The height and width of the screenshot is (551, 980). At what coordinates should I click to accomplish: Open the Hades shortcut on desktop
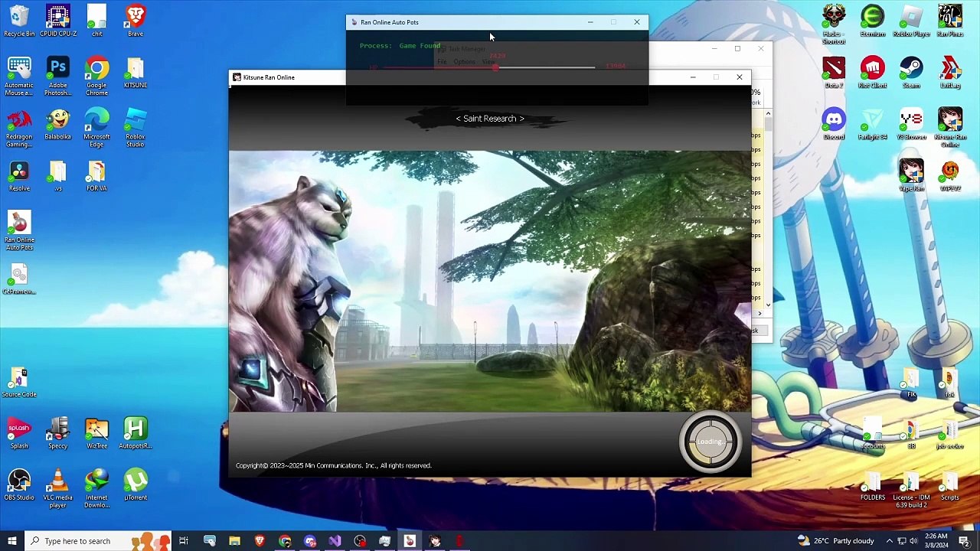click(x=834, y=24)
